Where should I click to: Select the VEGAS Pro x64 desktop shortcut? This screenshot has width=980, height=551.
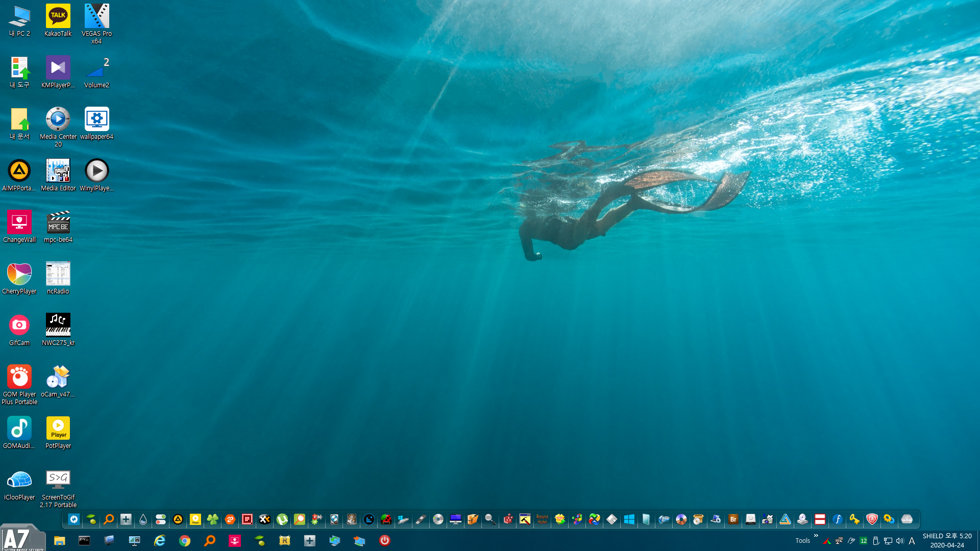click(x=96, y=24)
